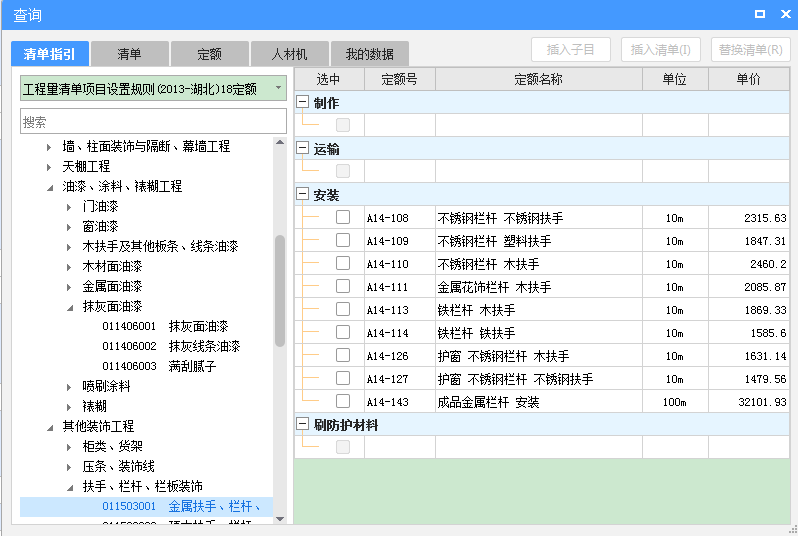Viewport: 798px width, 536px height.
Task: Click the tree scrollbar up arrow
Action: click(x=280, y=143)
